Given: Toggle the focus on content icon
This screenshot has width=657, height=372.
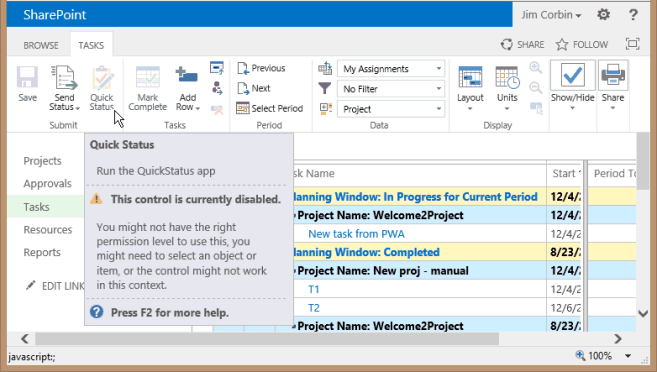Looking at the screenshot, I should (x=632, y=44).
